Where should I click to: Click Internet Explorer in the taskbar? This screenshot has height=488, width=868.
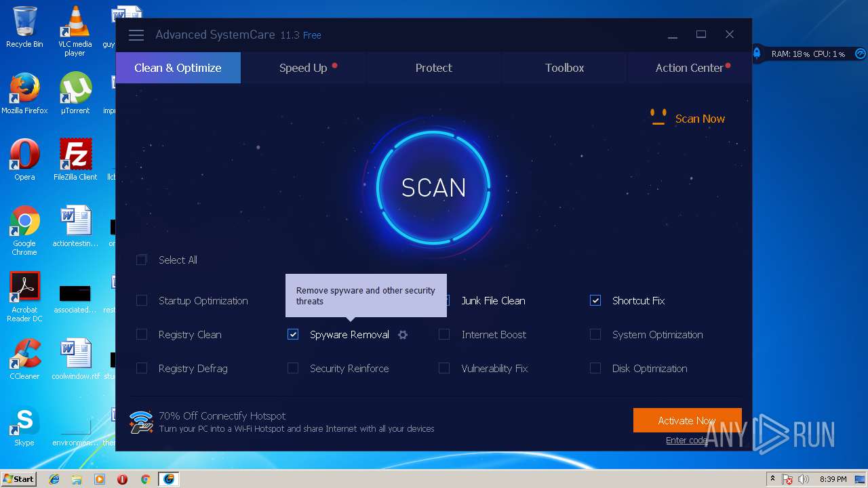click(54, 479)
